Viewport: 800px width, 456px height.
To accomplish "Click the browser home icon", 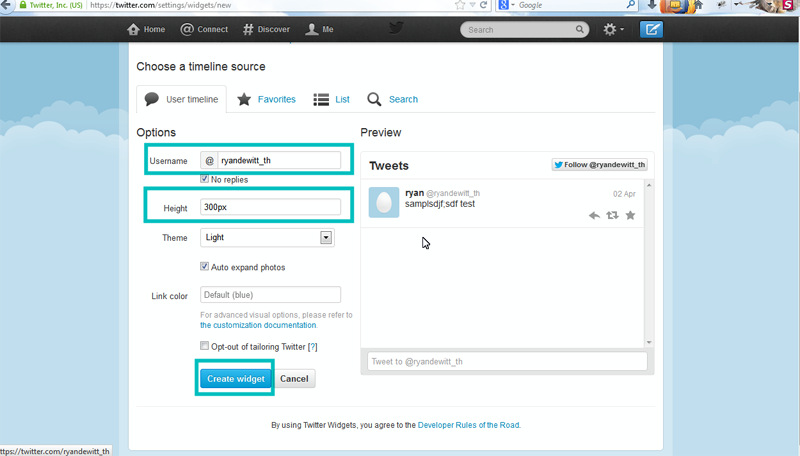I will click(698, 5).
